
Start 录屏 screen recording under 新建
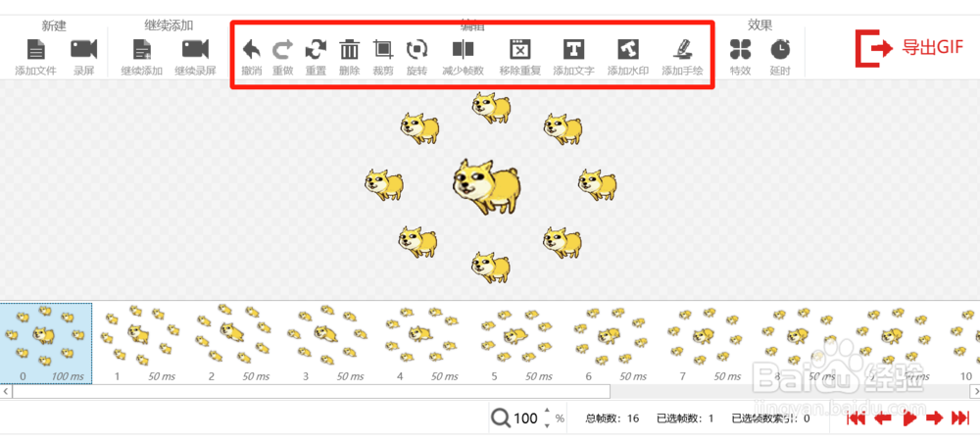[83, 49]
